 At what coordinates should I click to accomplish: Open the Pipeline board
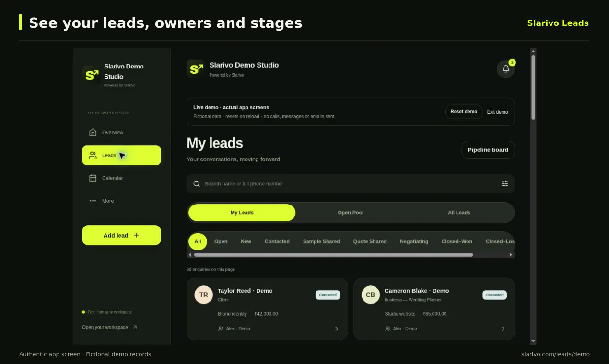pos(488,150)
